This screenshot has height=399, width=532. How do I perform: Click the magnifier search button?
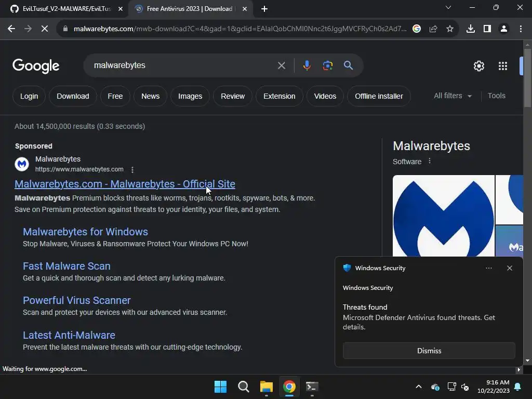tap(349, 65)
